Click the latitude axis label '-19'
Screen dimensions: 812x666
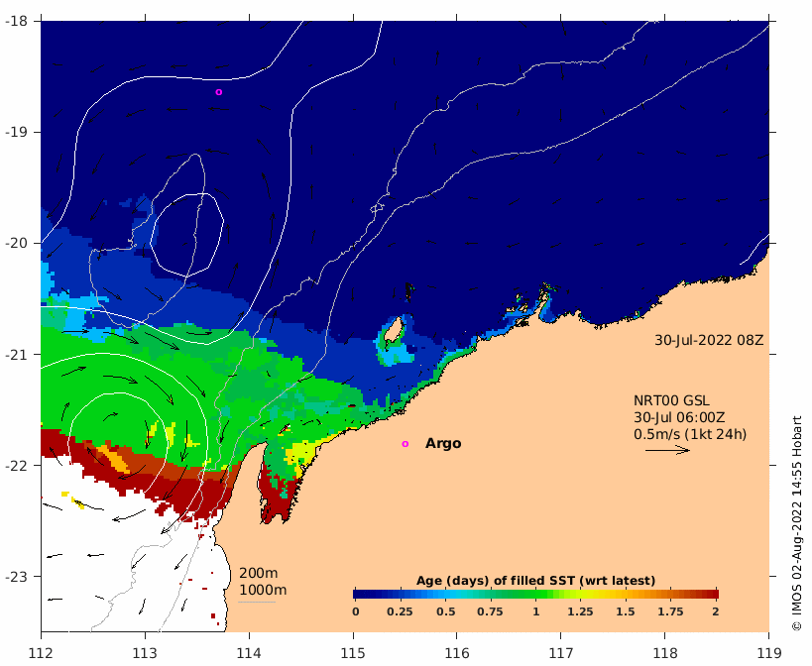tap(16, 132)
